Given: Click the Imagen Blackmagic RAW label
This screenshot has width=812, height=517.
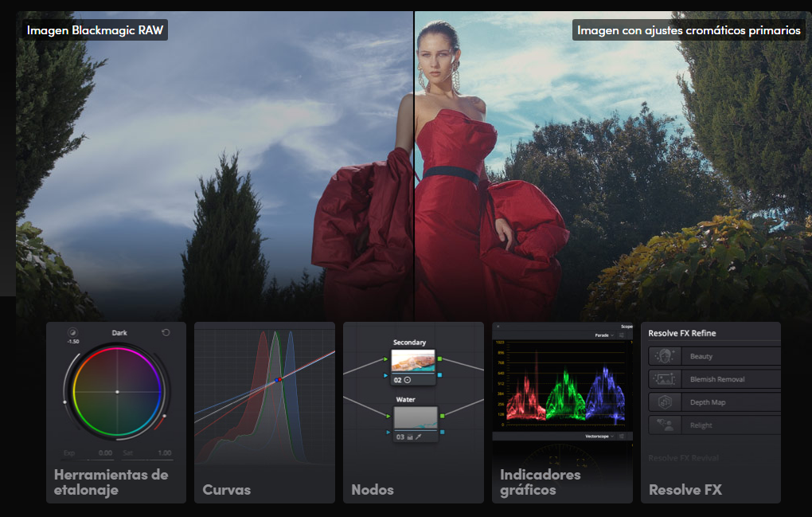Looking at the screenshot, I should 95,30.
